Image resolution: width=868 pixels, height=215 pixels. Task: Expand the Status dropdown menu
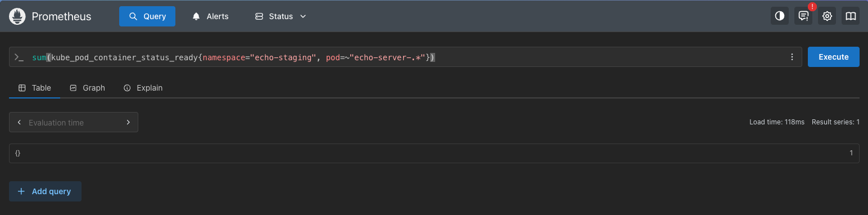point(281,16)
